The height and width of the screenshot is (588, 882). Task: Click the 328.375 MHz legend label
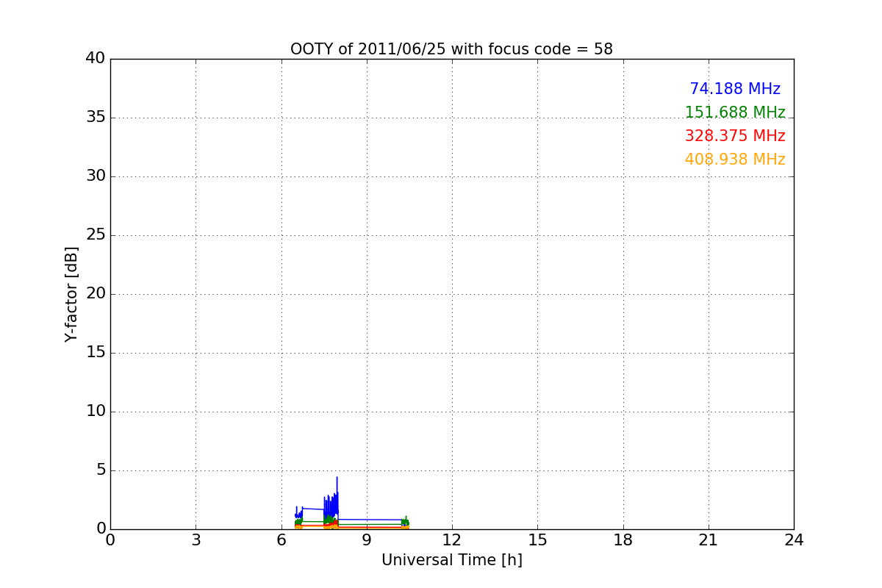click(x=735, y=136)
